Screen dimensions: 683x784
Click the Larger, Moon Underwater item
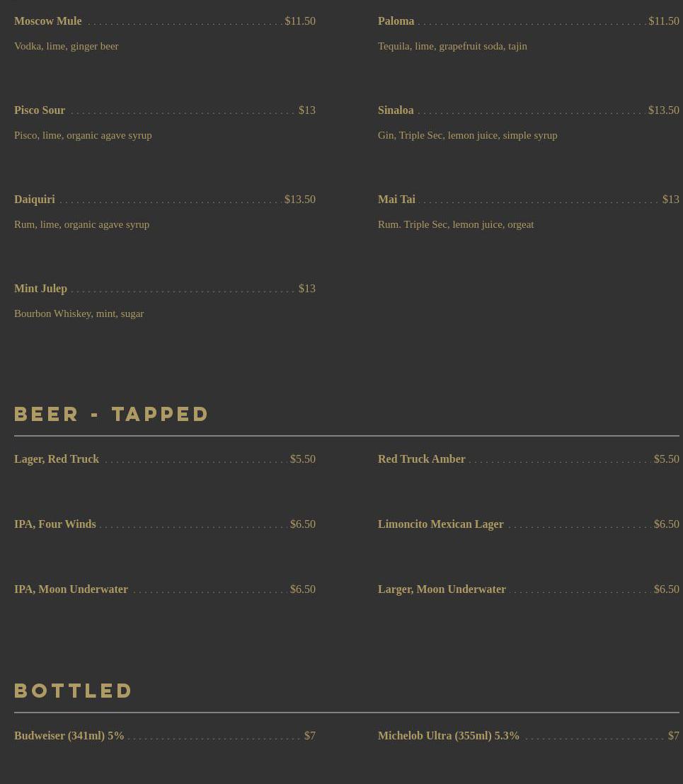[x=442, y=589]
